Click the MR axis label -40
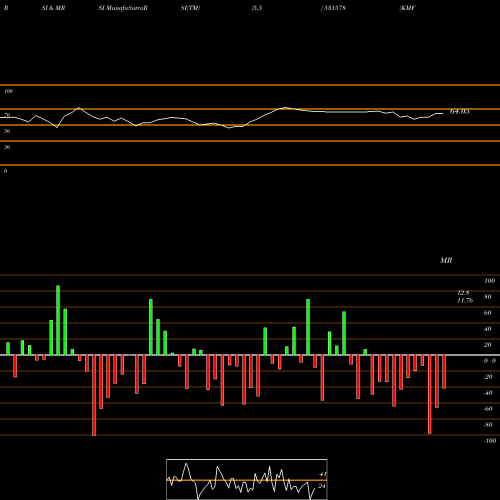 click(488, 393)
